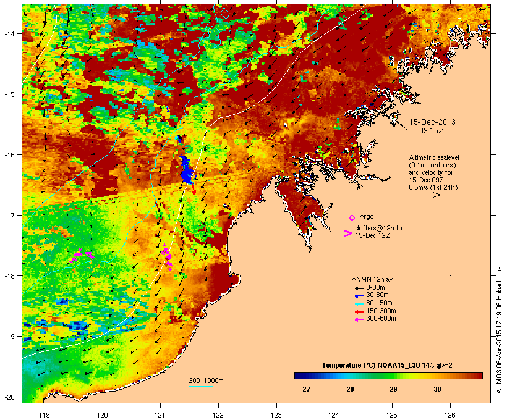Click the red 150-300m legend arrow

click(359, 312)
